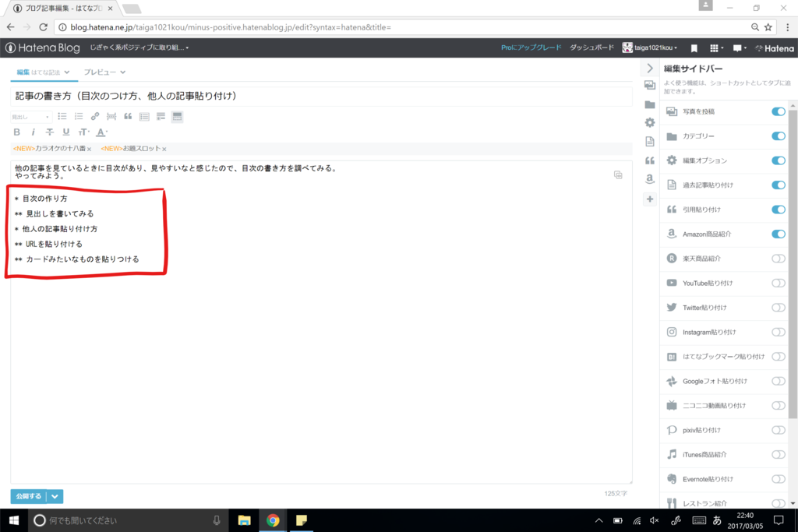Insert a blockquote with the quote icon
798x532 pixels.
click(x=127, y=116)
